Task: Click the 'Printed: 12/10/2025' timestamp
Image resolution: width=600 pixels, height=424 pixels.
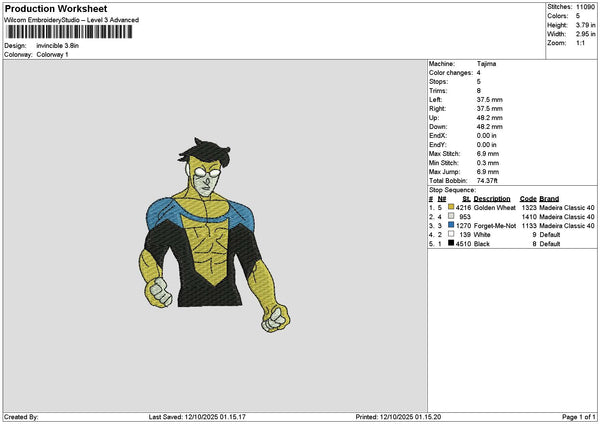Action: [x=398, y=417]
